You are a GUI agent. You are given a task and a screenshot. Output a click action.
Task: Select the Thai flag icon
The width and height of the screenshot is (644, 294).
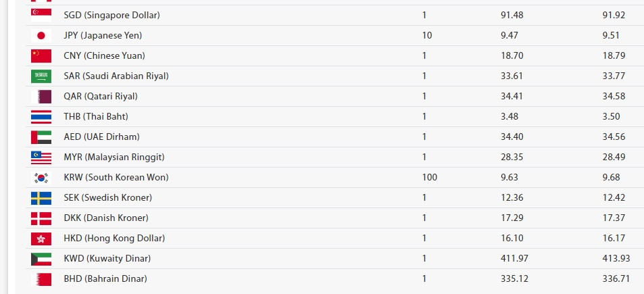coord(41,117)
